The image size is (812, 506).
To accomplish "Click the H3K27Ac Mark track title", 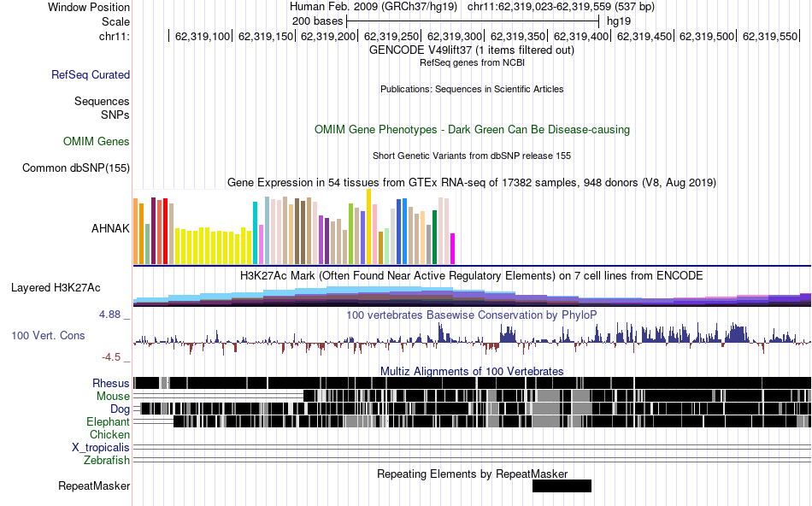I will (471, 275).
